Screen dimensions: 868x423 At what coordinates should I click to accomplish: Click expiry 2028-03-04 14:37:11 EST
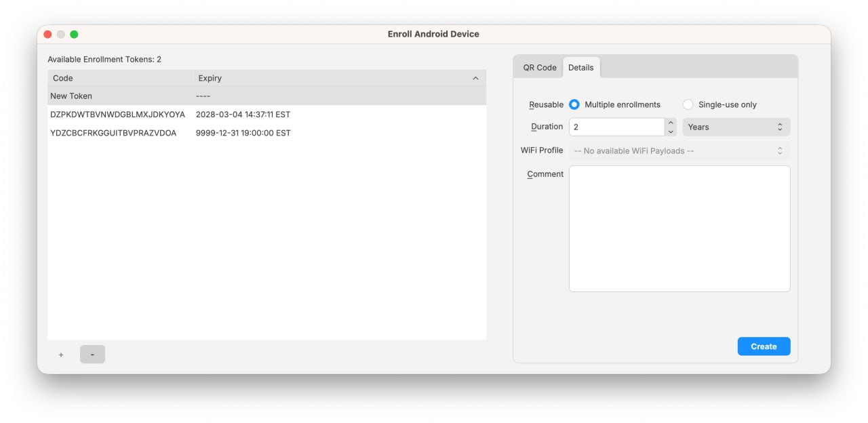[x=243, y=115]
